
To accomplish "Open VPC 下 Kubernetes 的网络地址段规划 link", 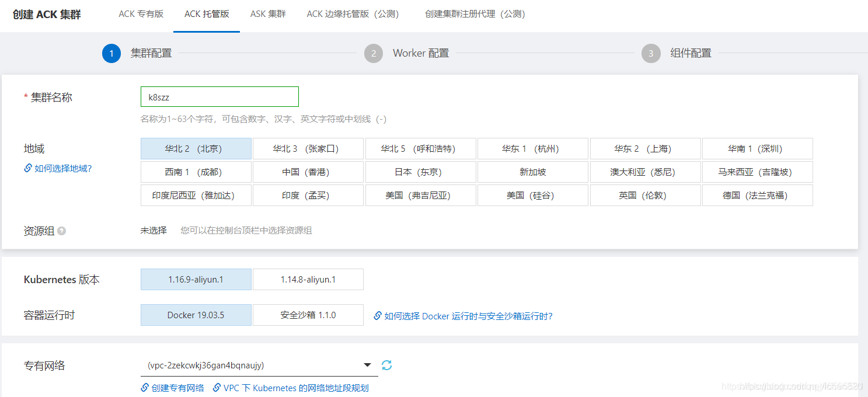I will pyautogui.click(x=296, y=388).
